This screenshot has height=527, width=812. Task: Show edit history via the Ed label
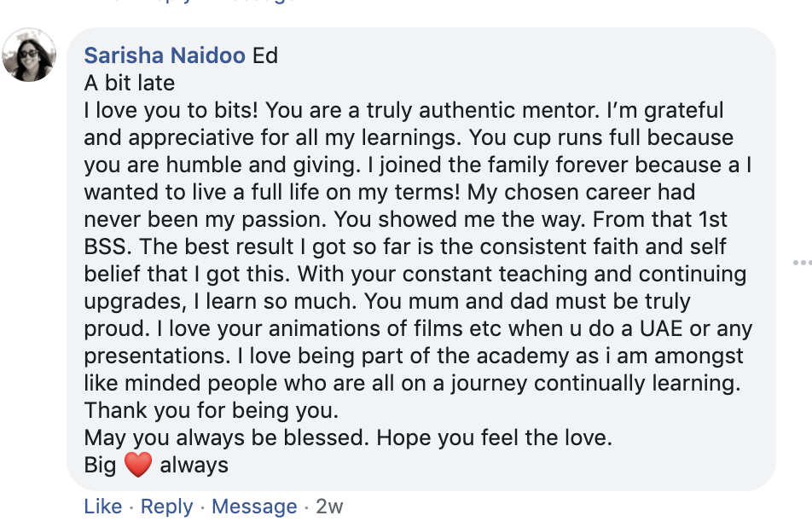coord(265,56)
